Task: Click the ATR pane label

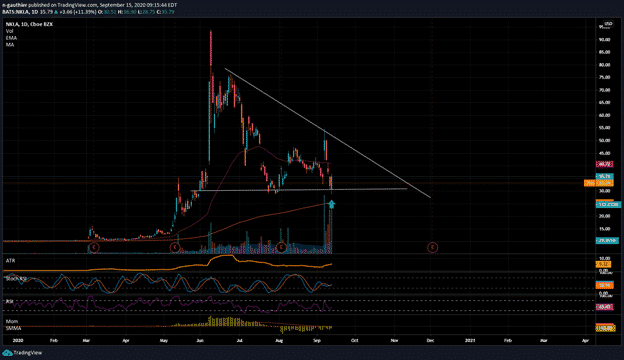Action: 10,261
